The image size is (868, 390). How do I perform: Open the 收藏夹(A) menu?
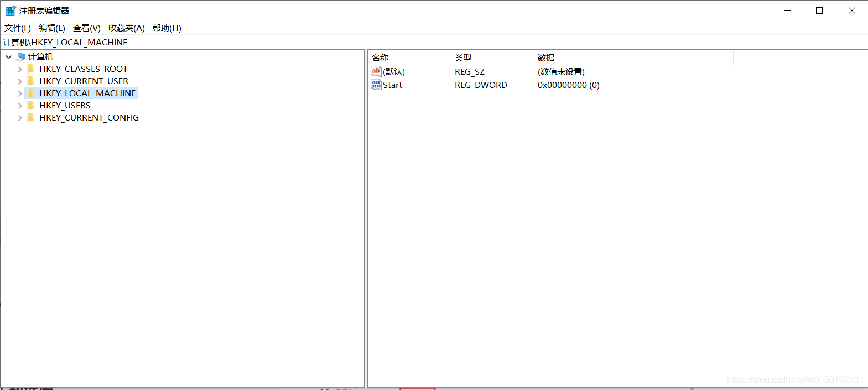[127, 28]
